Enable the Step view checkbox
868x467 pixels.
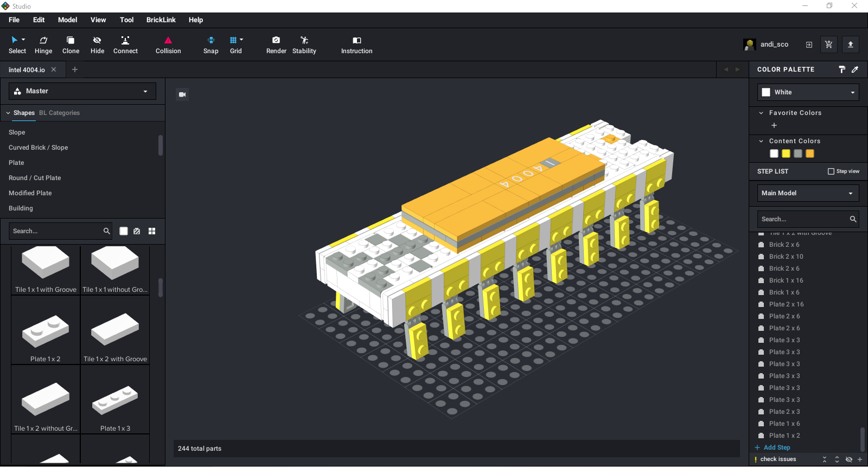(831, 171)
